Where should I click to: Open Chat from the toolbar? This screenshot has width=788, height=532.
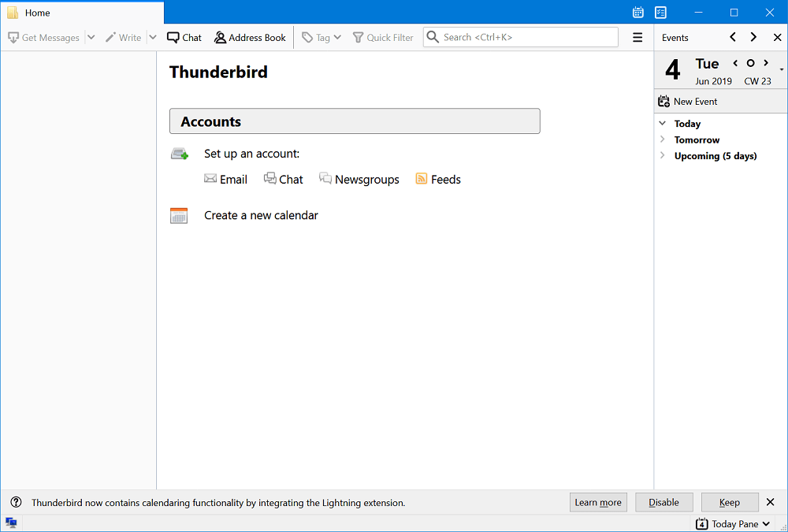point(184,38)
